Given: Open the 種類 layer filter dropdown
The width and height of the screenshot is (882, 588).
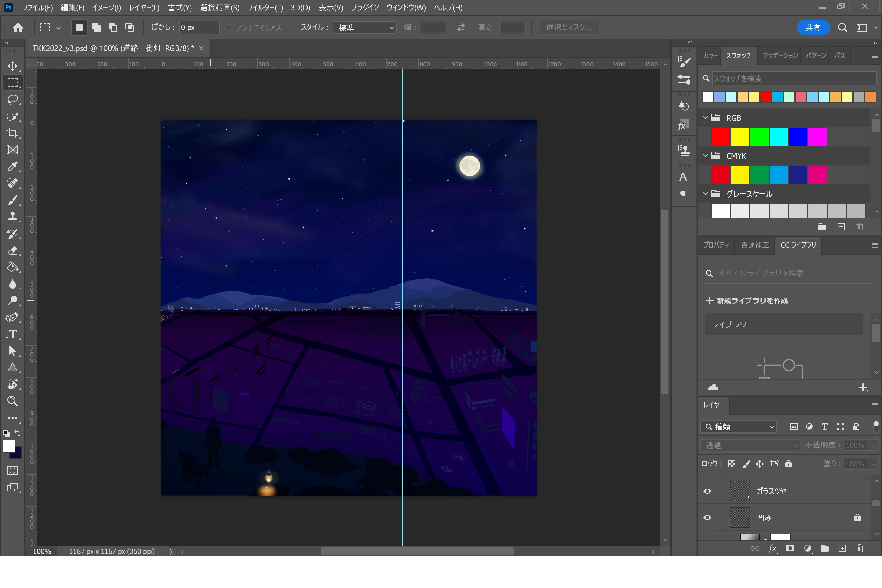Looking at the screenshot, I should 738,427.
